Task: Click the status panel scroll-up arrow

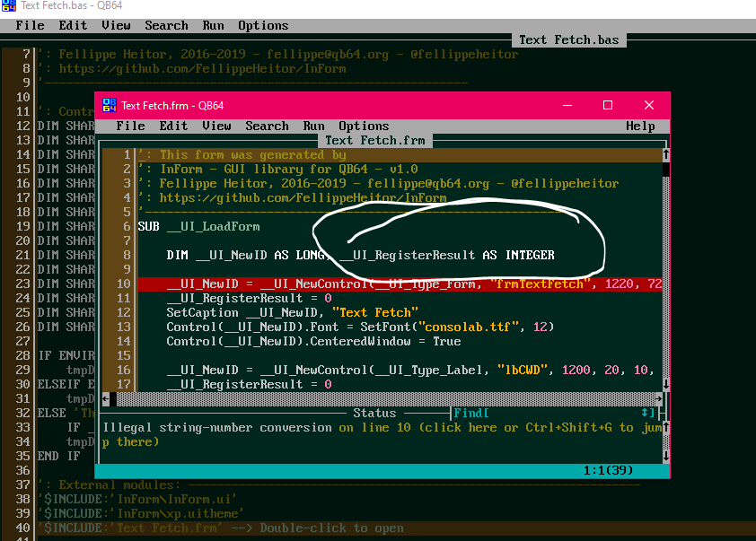Action: point(666,427)
